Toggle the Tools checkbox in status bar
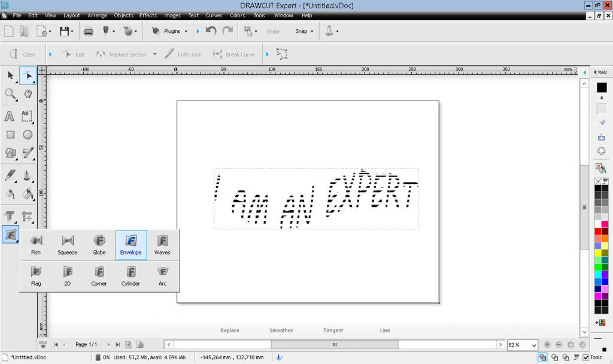 (x=586, y=357)
